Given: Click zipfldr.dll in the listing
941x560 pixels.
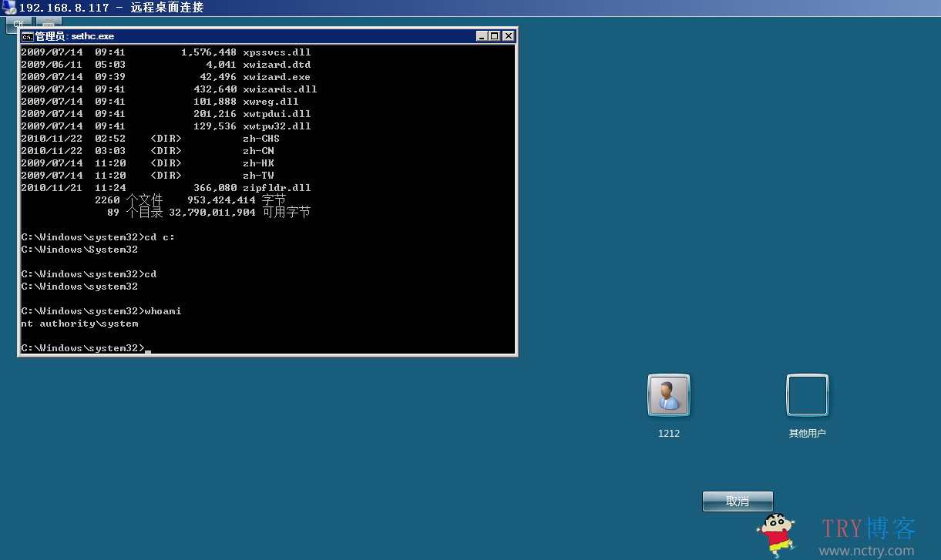Looking at the screenshot, I should [277, 188].
